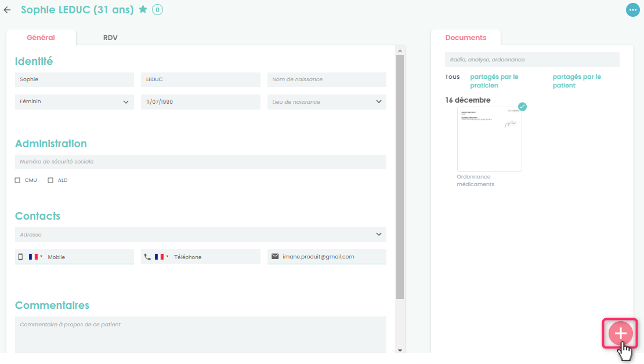The image size is (644, 364).
Task: Click the pink plus add document button
Action: pyautogui.click(x=620, y=333)
